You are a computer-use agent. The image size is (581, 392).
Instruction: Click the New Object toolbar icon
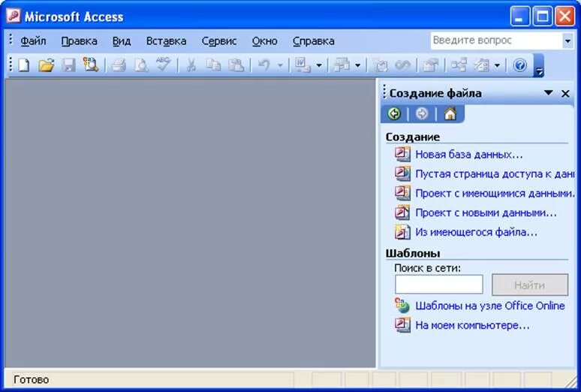point(481,65)
